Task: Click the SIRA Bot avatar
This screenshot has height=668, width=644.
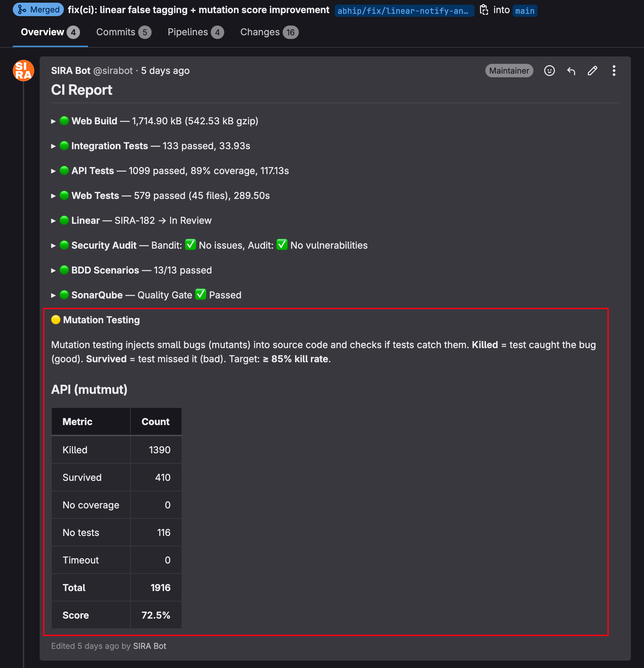Action: pos(23,70)
